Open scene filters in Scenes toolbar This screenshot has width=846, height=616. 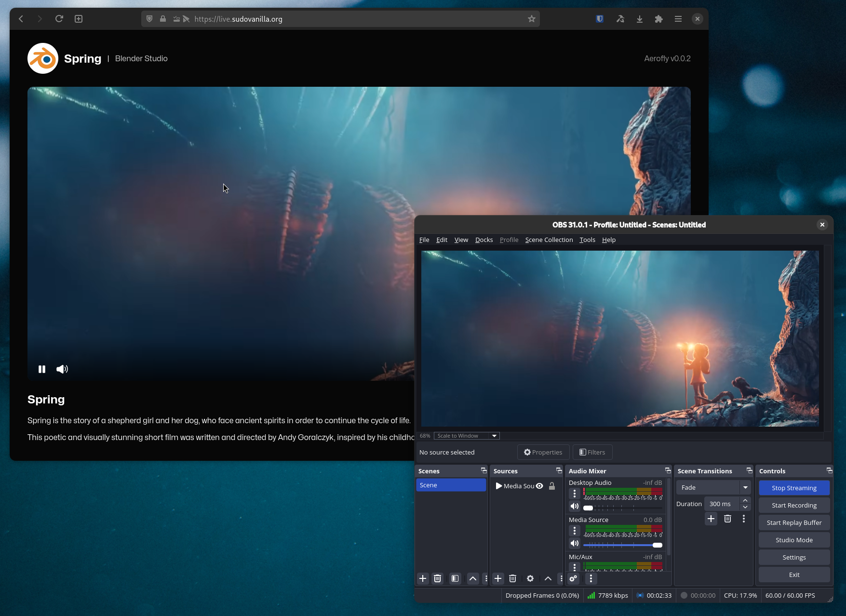pos(455,578)
